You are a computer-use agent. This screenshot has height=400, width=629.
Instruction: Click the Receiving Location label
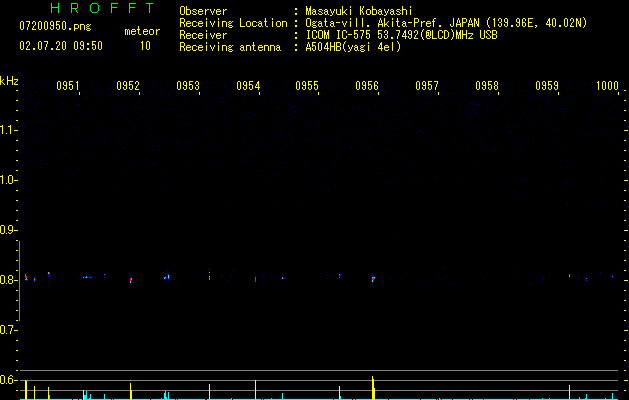(x=233, y=23)
